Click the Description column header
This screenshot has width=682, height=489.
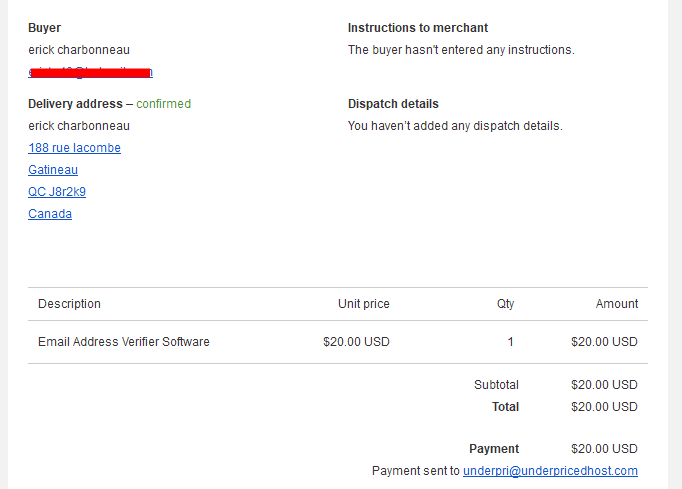70,304
